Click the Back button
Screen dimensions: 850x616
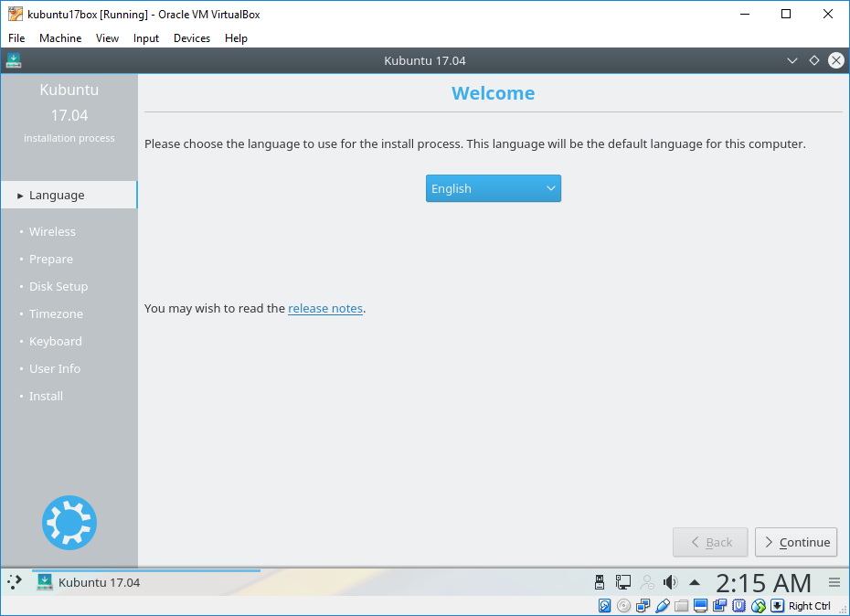tap(710, 542)
